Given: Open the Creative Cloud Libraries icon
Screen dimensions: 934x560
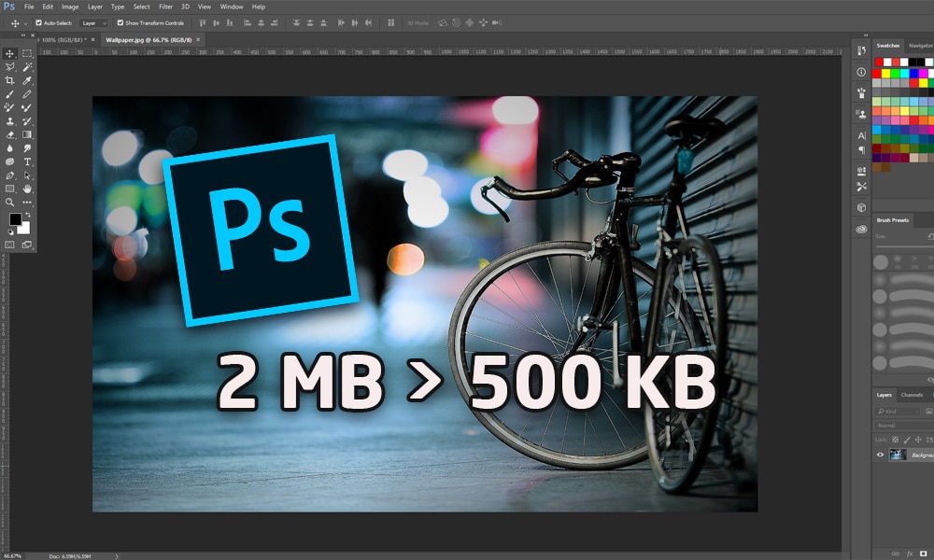Looking at the screenshot, I should click(861, 229).
